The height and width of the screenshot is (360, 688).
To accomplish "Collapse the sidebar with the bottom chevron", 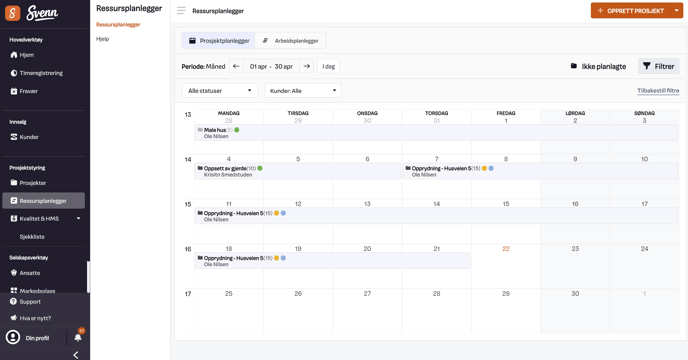I will click(x=76, y=355).
